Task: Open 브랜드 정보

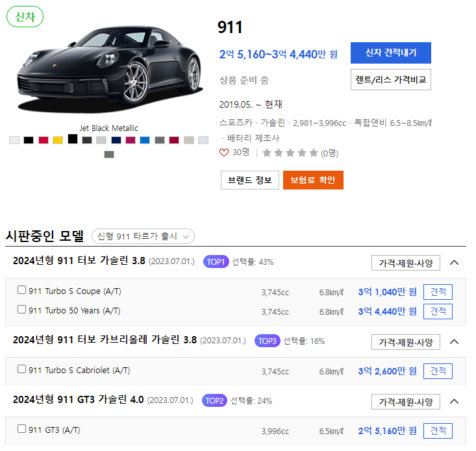Action: [250, 180]
